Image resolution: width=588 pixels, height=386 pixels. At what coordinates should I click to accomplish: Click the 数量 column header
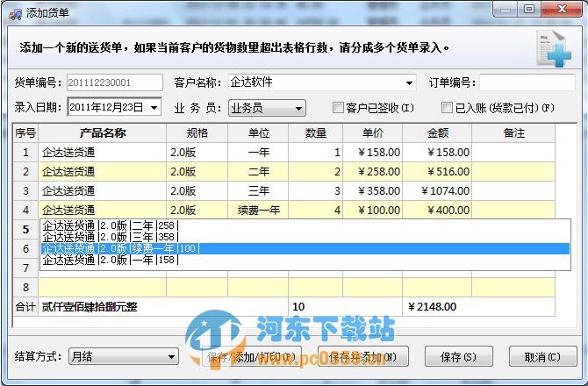pyautogui.click(x=315, y=133)
